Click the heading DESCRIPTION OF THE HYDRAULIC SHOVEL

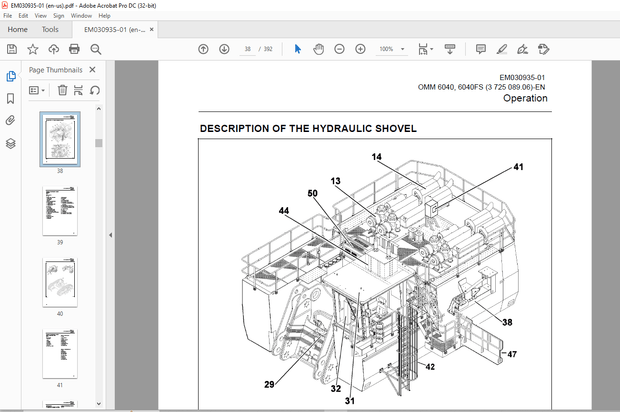(308, 129)
